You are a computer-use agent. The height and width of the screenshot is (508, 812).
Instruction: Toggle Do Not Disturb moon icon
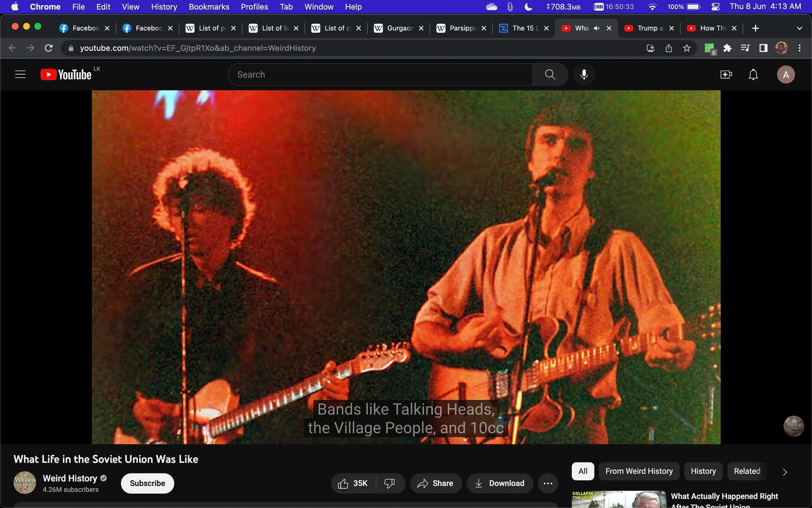coord(528,7)
